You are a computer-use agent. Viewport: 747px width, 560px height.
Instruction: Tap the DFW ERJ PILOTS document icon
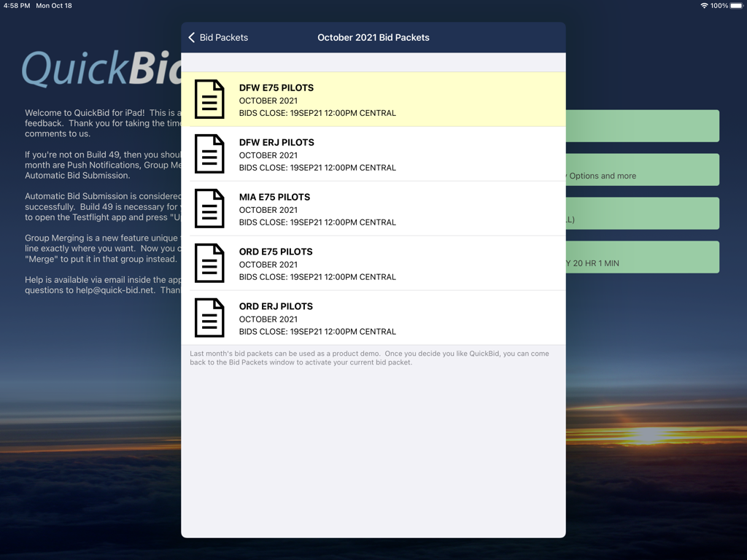209,154
